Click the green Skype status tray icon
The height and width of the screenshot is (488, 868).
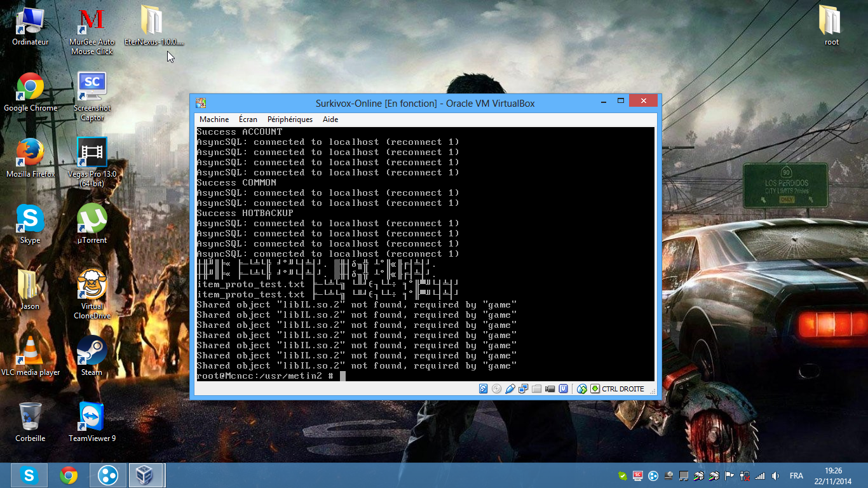(x=623, y=476)
